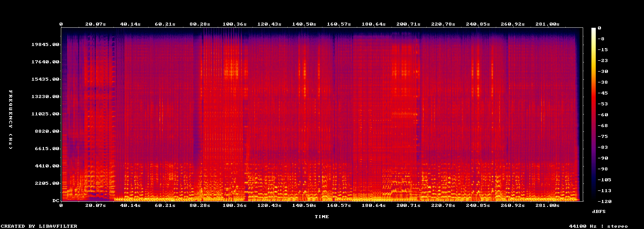Image resolution: width=644 pixels, height=229 pixels.
Task: Select the -30 dBFS scale value
Action: click(x=602, y=72)
